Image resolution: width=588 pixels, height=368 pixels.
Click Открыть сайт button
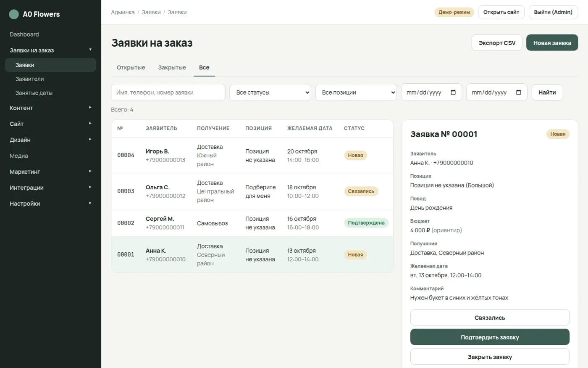coord(501,12)
